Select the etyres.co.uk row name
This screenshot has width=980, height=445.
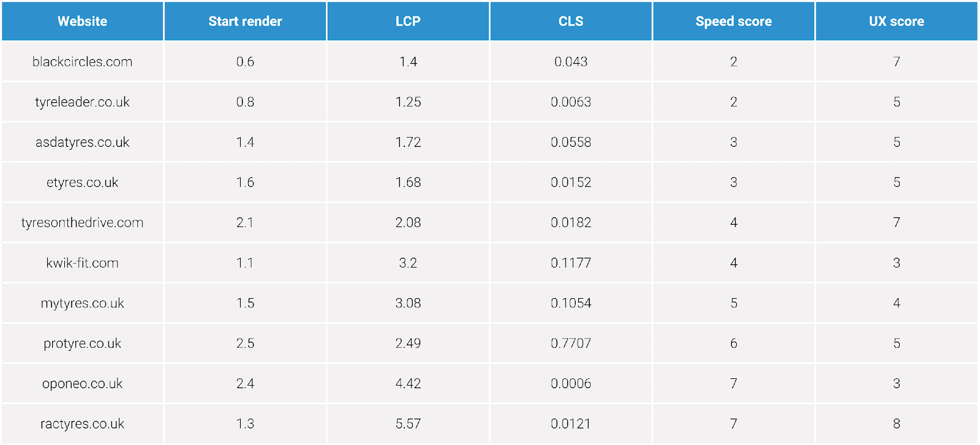pyautogui.click(x=83, y=182)
